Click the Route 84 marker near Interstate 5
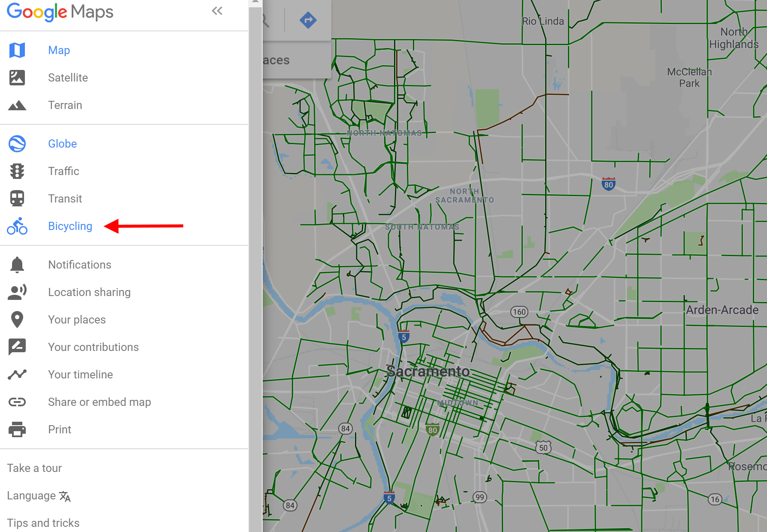This screenshot has width=767, height=532. pos(346,429)
